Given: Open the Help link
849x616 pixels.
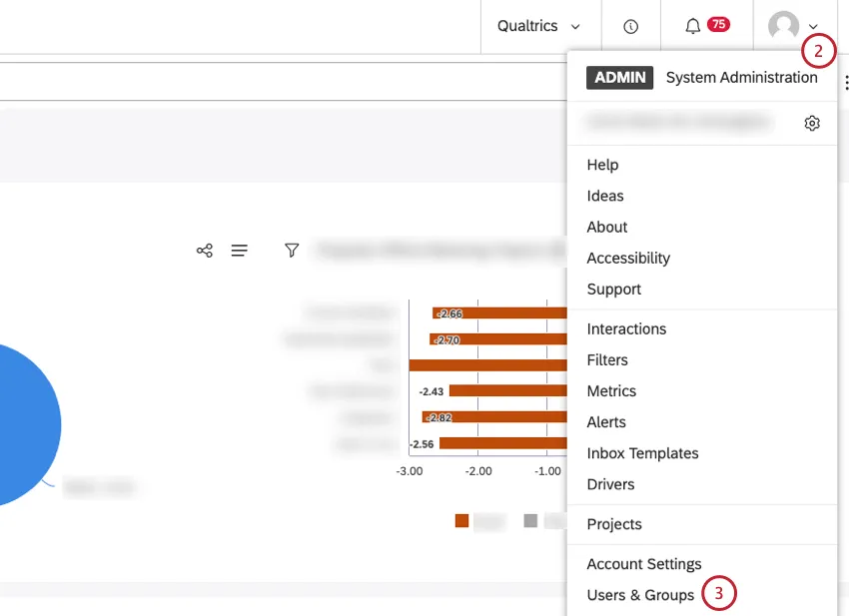Looking at the screenshot, I should click(602, 164).
